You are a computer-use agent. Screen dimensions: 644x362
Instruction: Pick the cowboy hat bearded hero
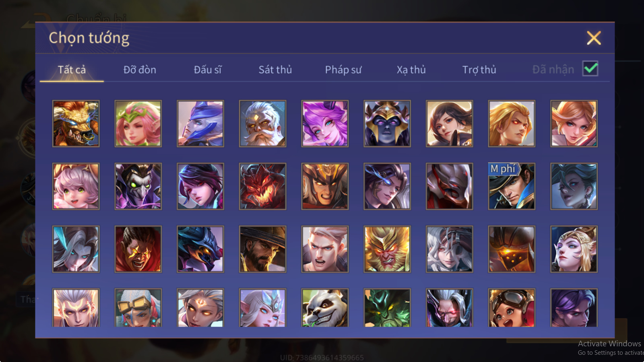(x=262, y=249)
